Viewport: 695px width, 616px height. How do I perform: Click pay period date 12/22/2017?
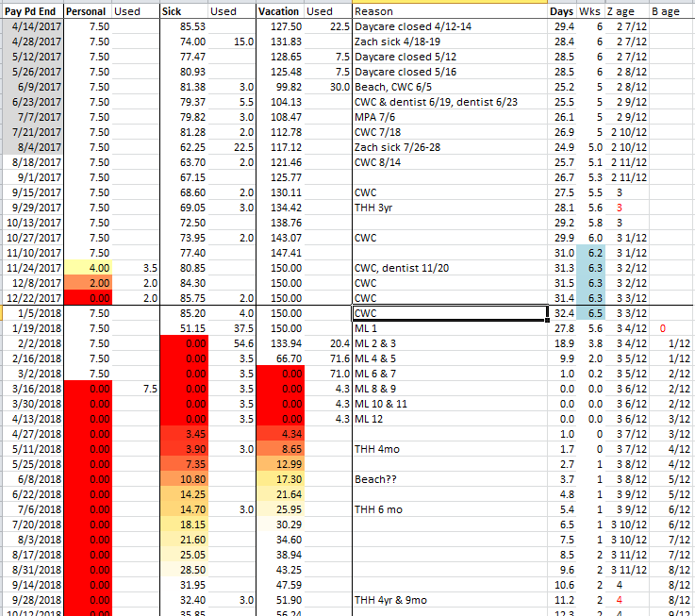[x=32, y=298]
